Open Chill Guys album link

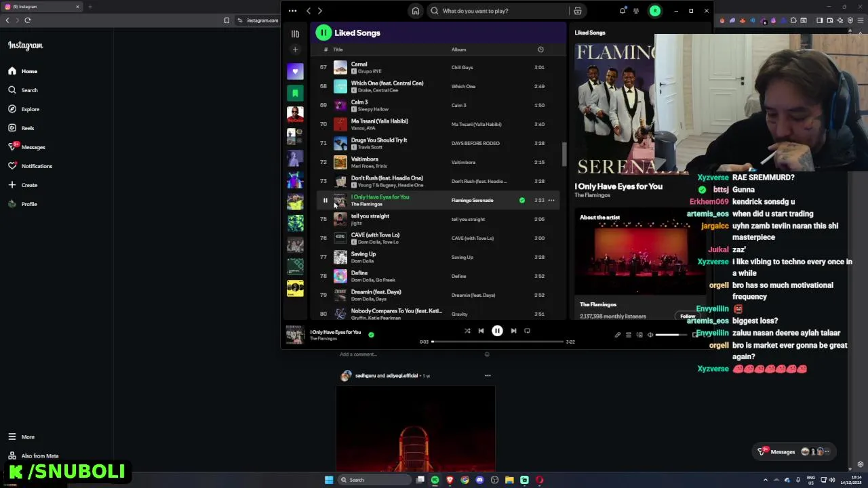(x=462, y=67)
